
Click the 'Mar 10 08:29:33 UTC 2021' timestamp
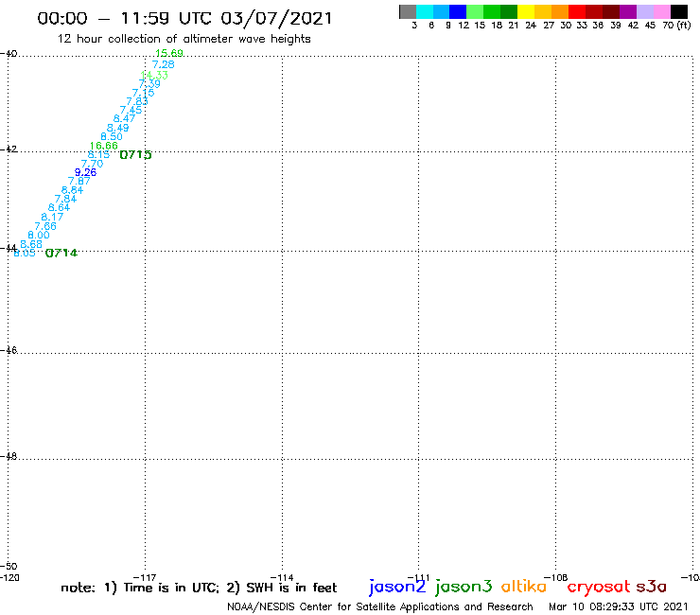[x=619, y=607]
